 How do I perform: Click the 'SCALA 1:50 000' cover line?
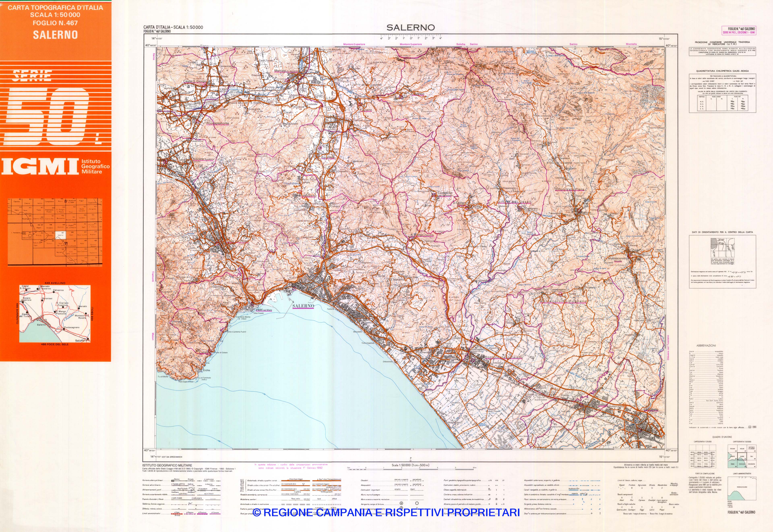(x=55, y=15)
